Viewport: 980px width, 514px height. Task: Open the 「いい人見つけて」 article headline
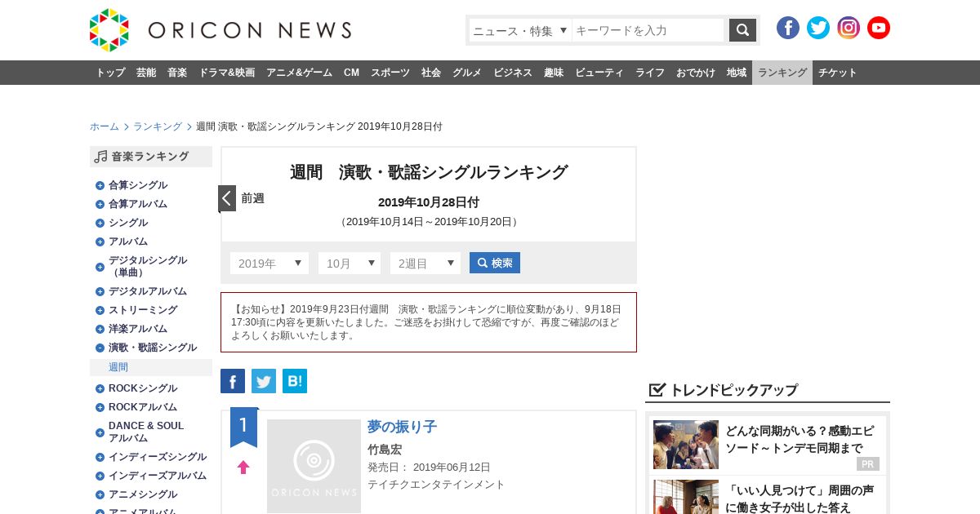800,498
